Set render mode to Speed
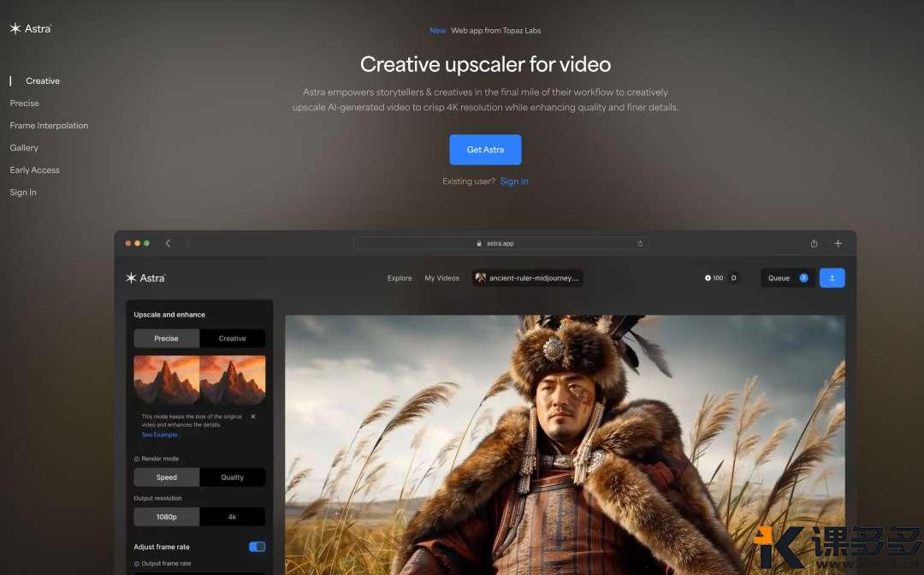Viewport: 924px width, 575px height. click(x=166, y=477)
